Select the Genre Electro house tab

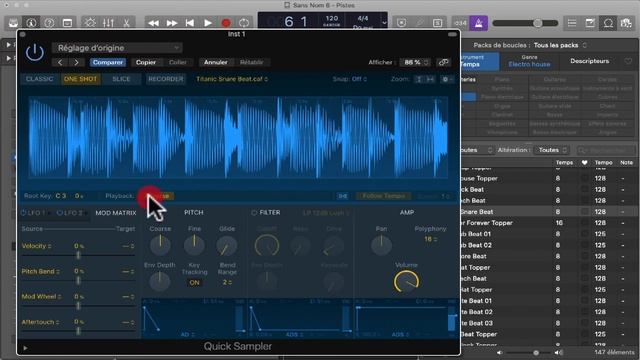pyautogui.click(x=529, y=61)
